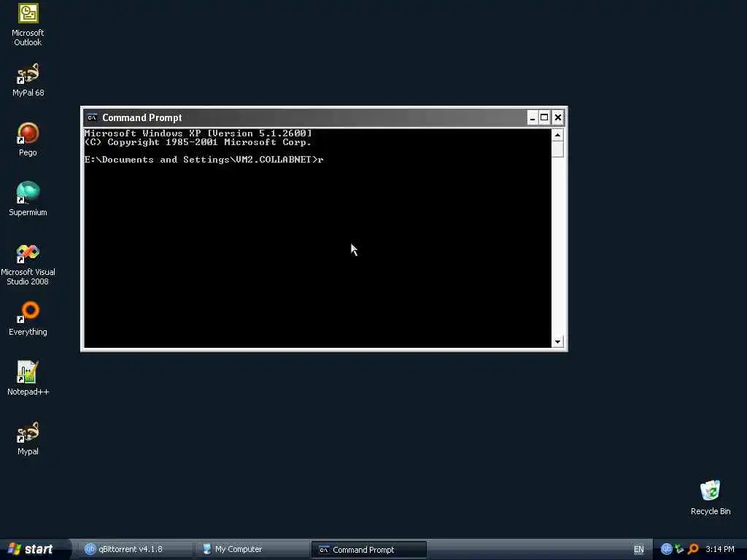The image size is (747, 560).
Task: Click the Command Prompt scrollbar thumb
Action: tap(557, 149)
